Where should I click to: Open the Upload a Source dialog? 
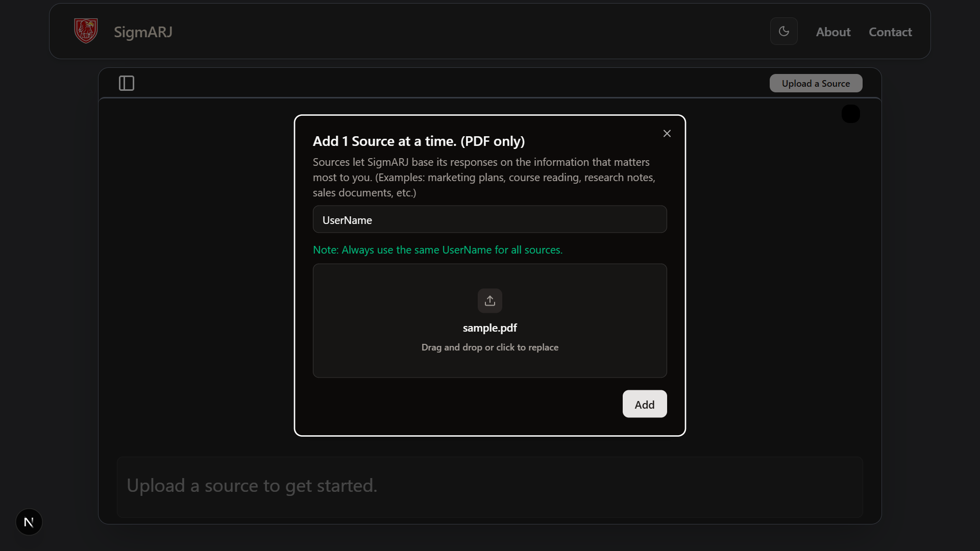pyautogui.click(x=815, y=83)
